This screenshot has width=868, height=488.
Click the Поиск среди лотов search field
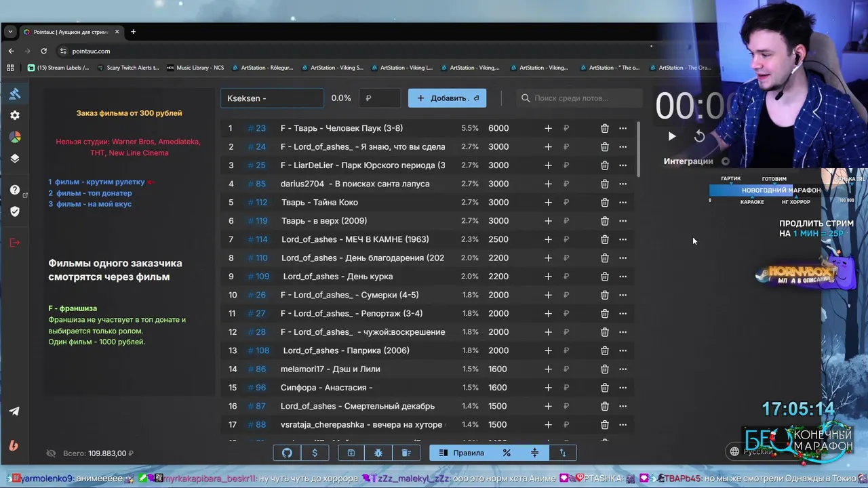coord(579,98)
